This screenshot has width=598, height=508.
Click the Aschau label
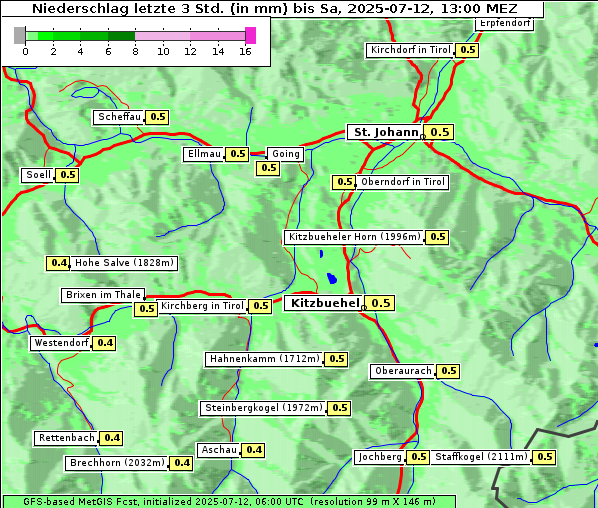click(219, 450)
